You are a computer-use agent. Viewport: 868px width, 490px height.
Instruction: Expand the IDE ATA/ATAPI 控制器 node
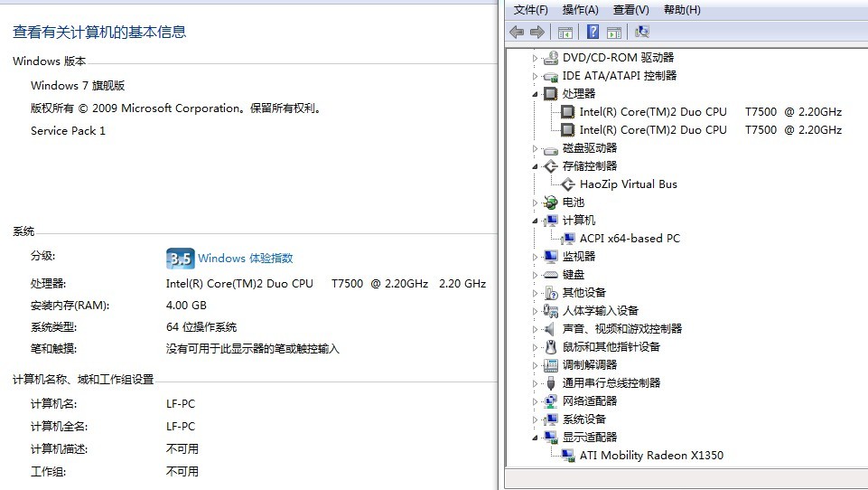click(535, 76)
